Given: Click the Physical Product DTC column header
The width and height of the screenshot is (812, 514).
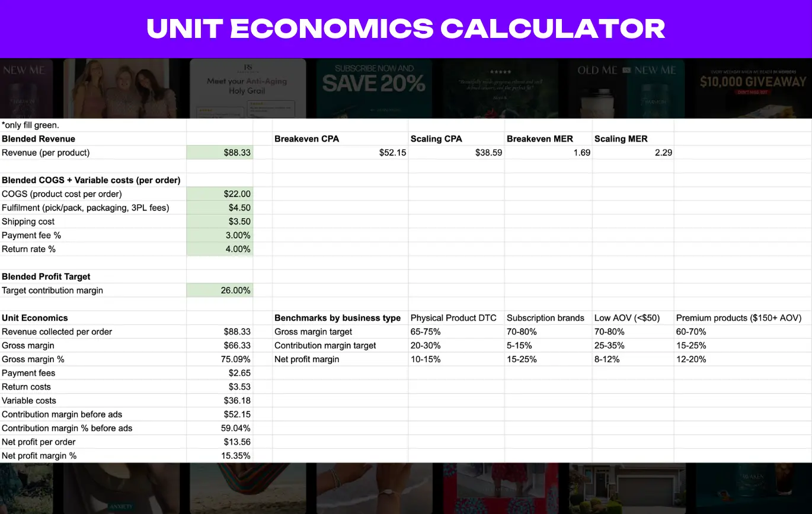Looking at the screenshot, I should tap(453, 318).
